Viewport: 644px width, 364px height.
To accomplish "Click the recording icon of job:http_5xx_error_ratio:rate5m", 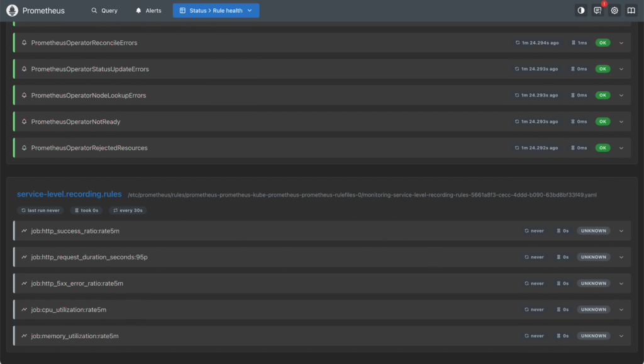I will (25, 283).
